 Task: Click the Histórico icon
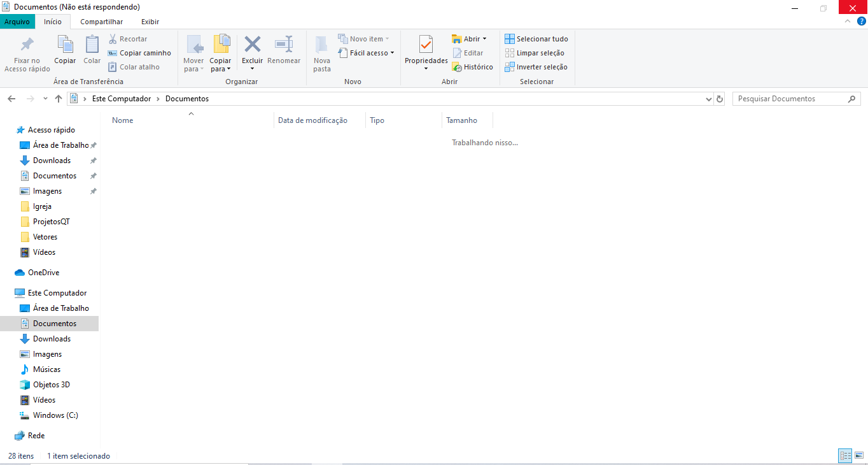[x=457, y=67]
